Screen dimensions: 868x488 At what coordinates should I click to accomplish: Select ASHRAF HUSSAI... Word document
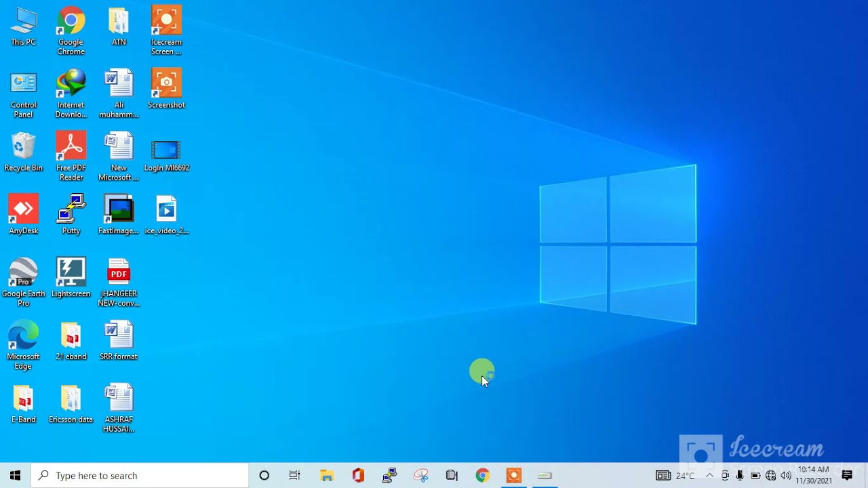click(119, 409)
